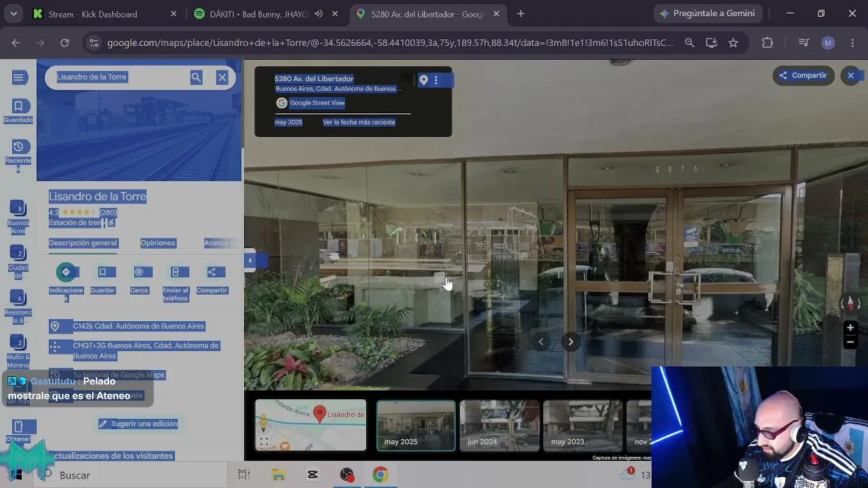Viewport: 868px width, 488px height.
Task: Open Street View more options menu
Action: 436,80
